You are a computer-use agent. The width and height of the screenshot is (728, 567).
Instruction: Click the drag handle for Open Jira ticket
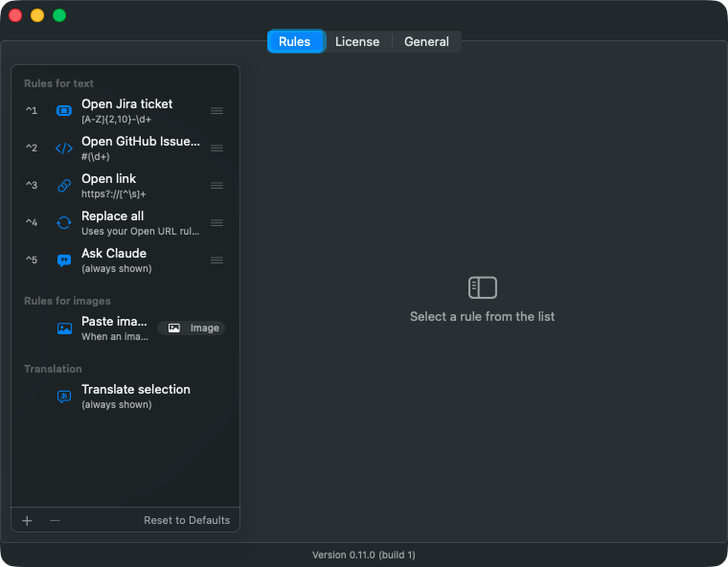click(216, 110)
